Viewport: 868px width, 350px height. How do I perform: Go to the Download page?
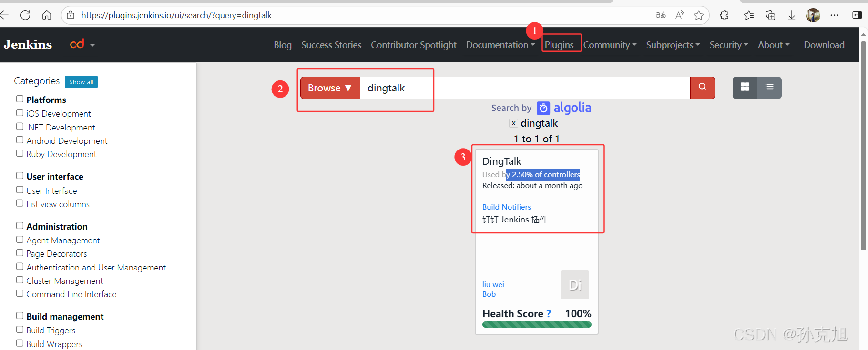click(x=824, y=45)
